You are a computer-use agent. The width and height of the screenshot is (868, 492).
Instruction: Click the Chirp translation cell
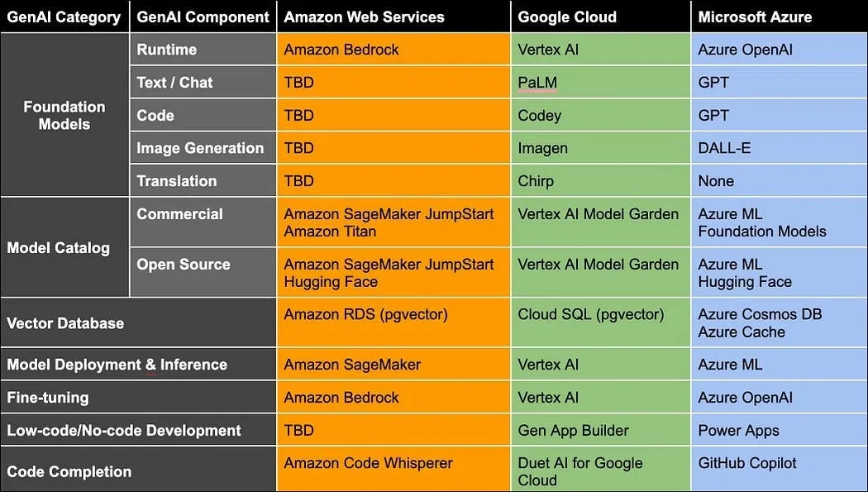click(x=601, y=180)
